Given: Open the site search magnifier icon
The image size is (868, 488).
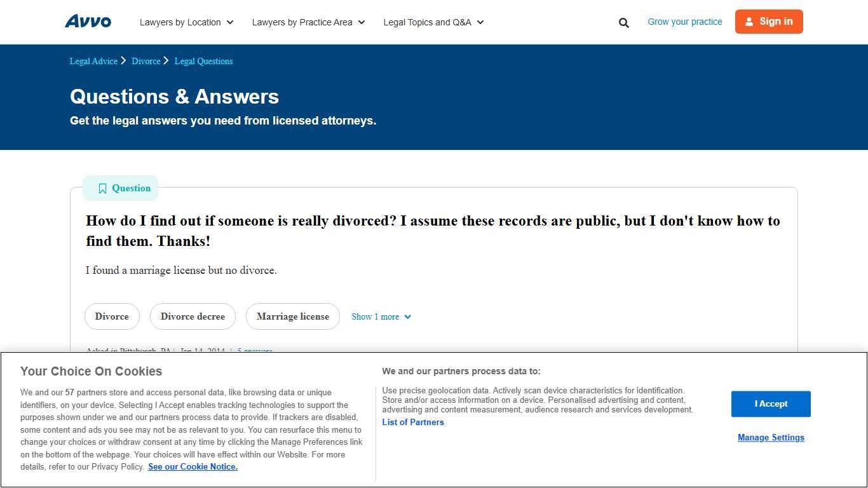Looking at the screenshot, I should click(x=623, y=22).
